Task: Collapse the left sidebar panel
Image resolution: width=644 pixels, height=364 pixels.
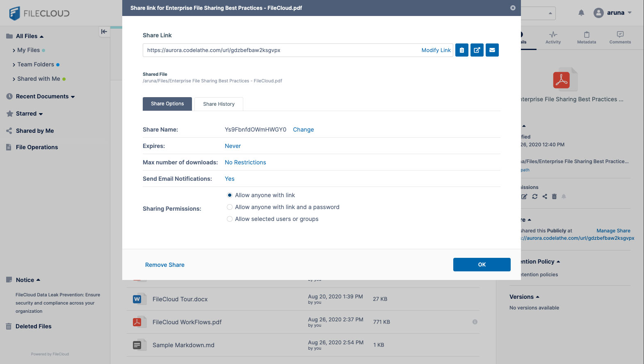Action: click(x=104, y=32)
